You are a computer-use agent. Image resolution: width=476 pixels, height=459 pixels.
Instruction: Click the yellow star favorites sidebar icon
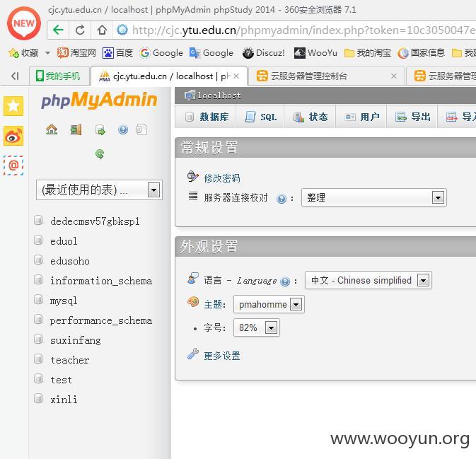[x=13, y=106]
